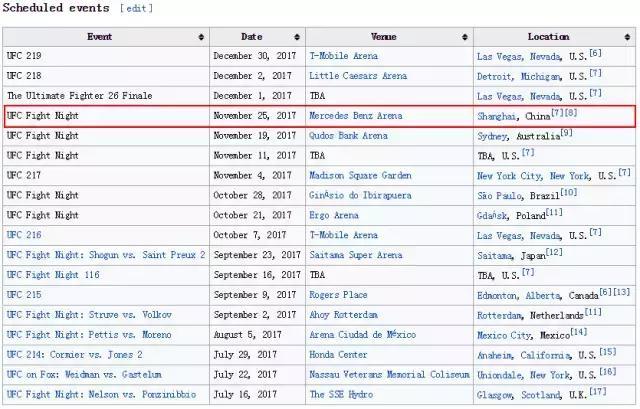Viewport: 640px width, 409px height.
Task: Open the UFC Fight Night 116 link
Action: pyautogui.click(x=53, y=275)
